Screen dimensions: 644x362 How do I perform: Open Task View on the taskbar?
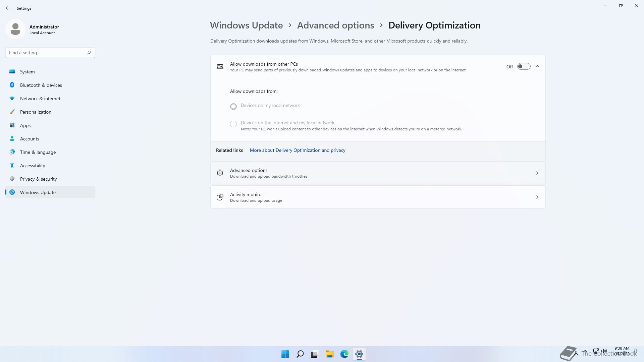tap(315, 354)
